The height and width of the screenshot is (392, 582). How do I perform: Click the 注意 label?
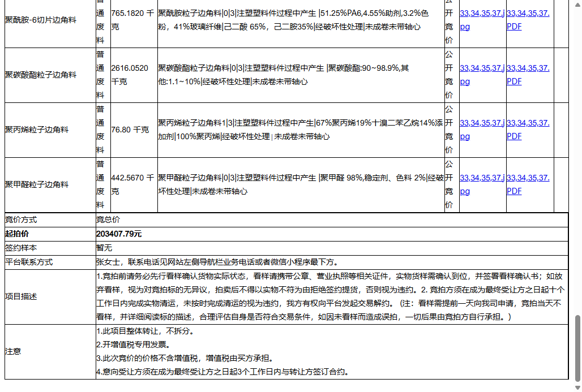(13, 352)
